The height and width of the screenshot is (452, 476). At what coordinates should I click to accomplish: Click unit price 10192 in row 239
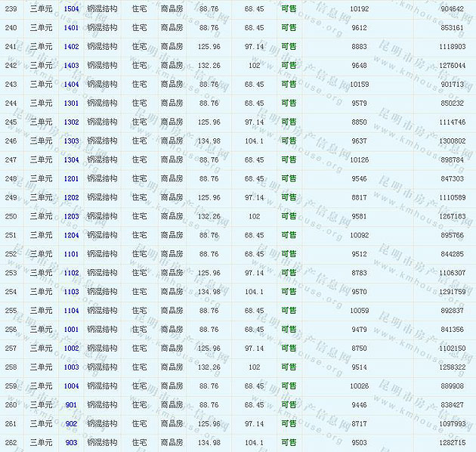360,9
